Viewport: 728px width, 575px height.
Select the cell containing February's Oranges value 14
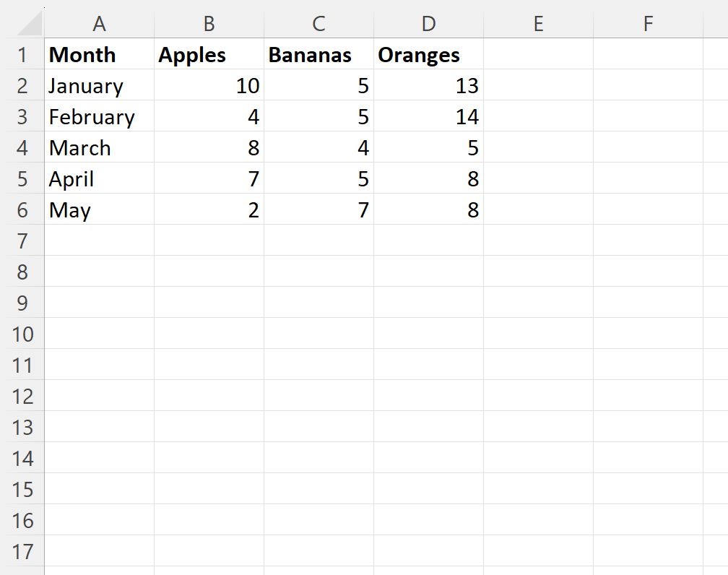428,116
